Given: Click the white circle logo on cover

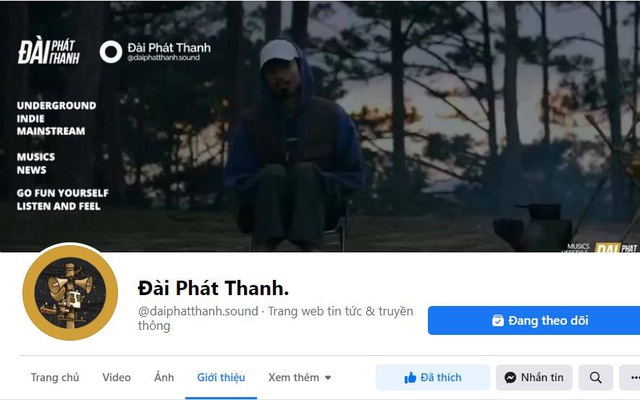Looking at the screenshot, I should point(111,52).
